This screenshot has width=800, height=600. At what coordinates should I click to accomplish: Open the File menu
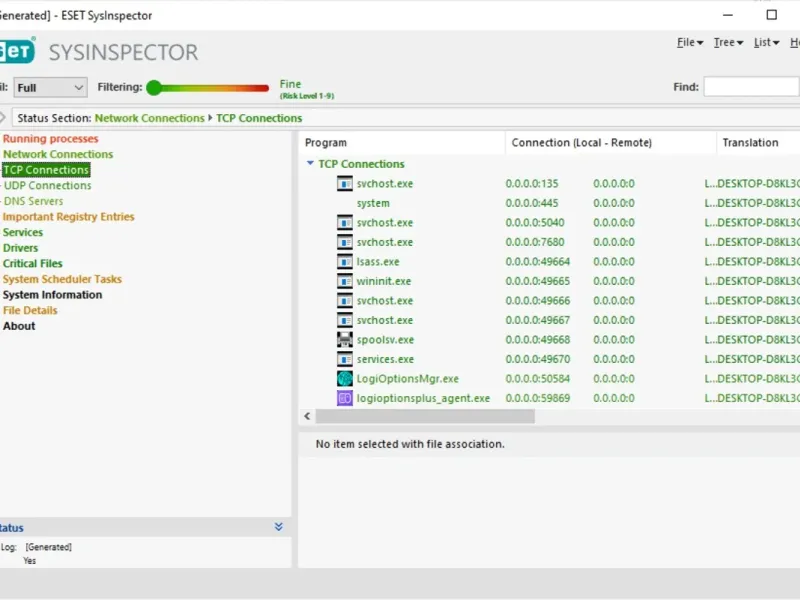(x=690, y=42)
